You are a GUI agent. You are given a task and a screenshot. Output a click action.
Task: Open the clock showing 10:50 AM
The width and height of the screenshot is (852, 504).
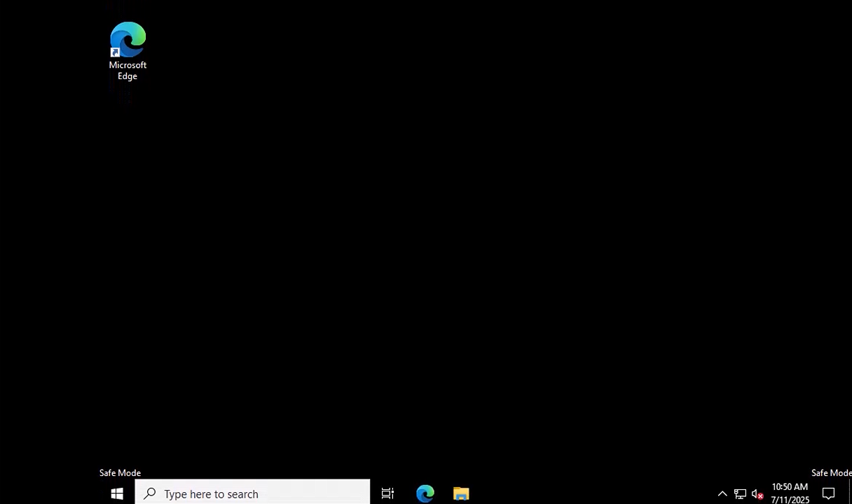point(790,493)
